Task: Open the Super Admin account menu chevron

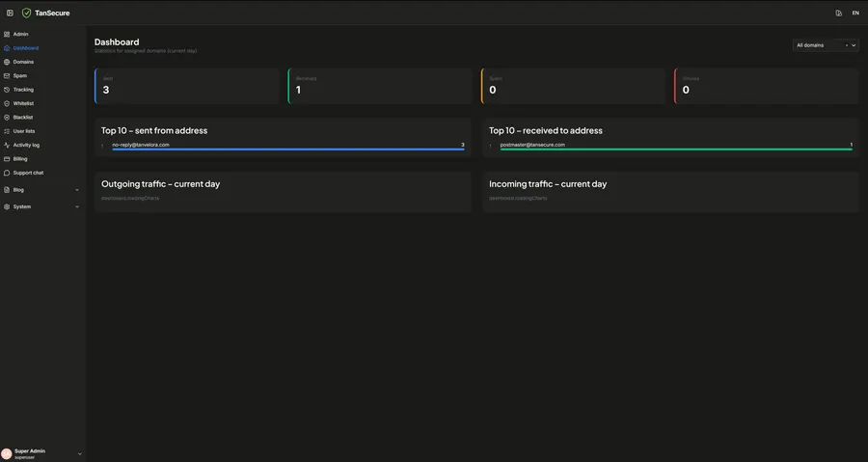Action: pyautogui.click(x=80, y=453)
